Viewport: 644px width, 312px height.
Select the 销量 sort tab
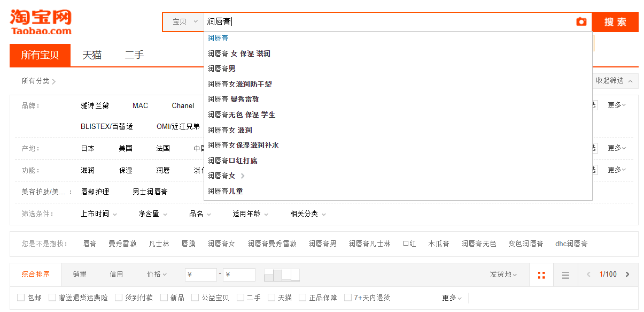(x=80, y=275)
